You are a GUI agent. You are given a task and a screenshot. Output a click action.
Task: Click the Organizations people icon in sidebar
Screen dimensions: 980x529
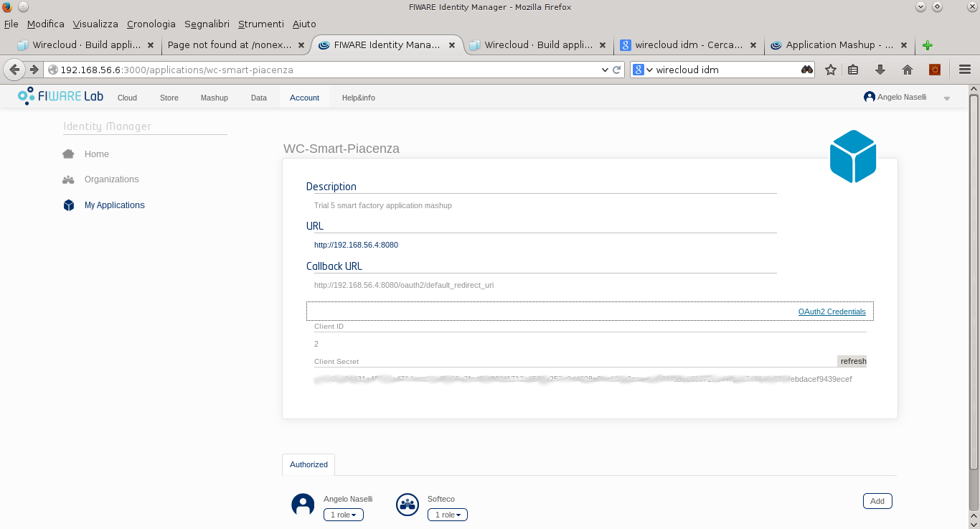coord(68,179)
